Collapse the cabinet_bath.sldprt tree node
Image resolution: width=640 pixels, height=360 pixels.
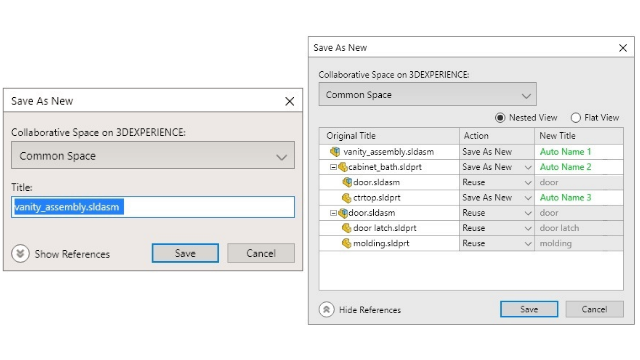click(x=333, y=167)
